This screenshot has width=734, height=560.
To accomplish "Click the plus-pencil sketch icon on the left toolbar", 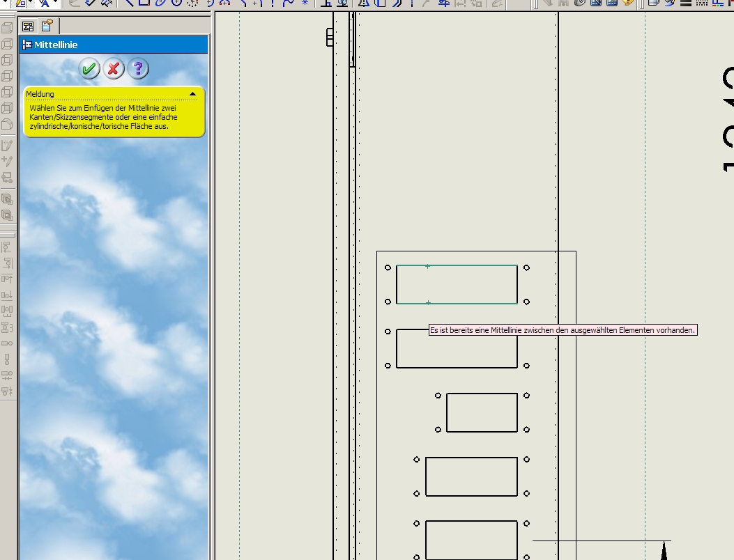I will tap(7, 162).
